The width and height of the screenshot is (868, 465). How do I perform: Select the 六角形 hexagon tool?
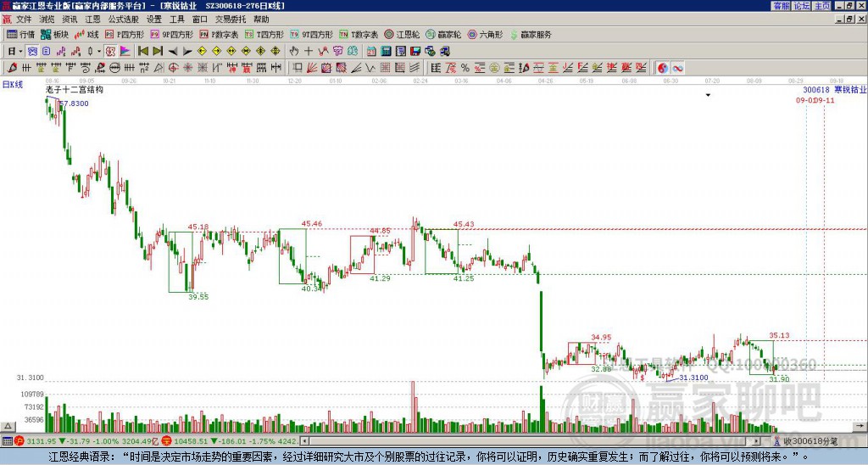point(485,35)
